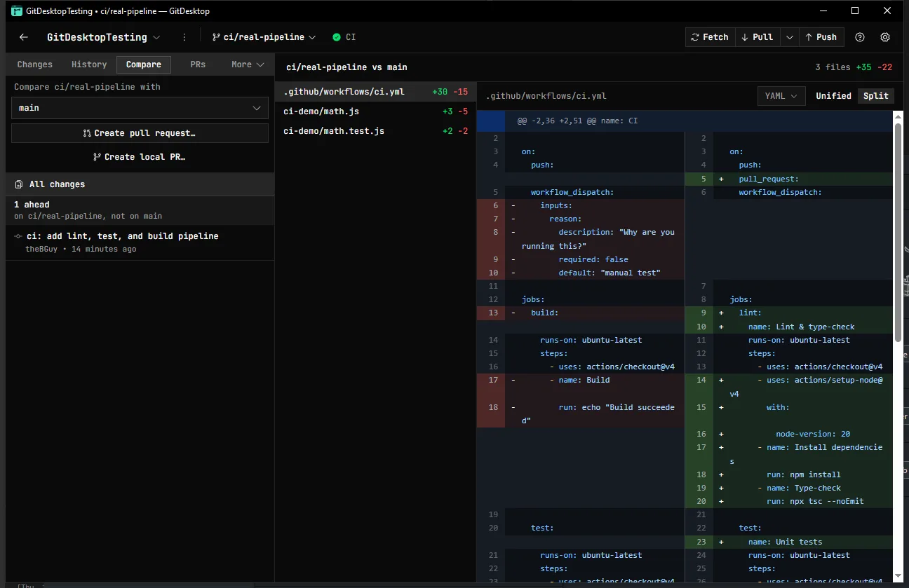Click the ci/real-pipeline vs main heading
The image size is (909, 588).
coord(346,67)
